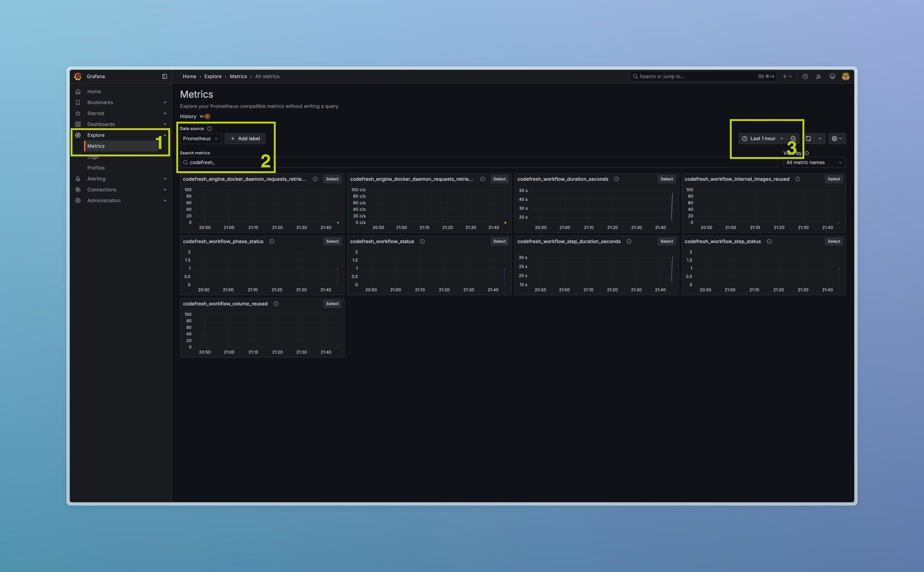Open Profiles in the sidebar
Screen dimensions: 924x572
[x=96, y=168]
